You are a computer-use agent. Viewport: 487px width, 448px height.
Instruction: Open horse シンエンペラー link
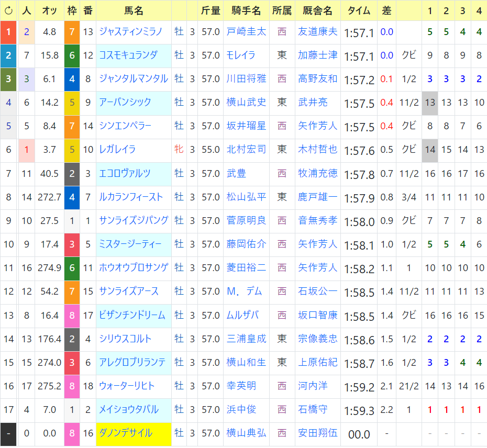(x=125, y=126)
